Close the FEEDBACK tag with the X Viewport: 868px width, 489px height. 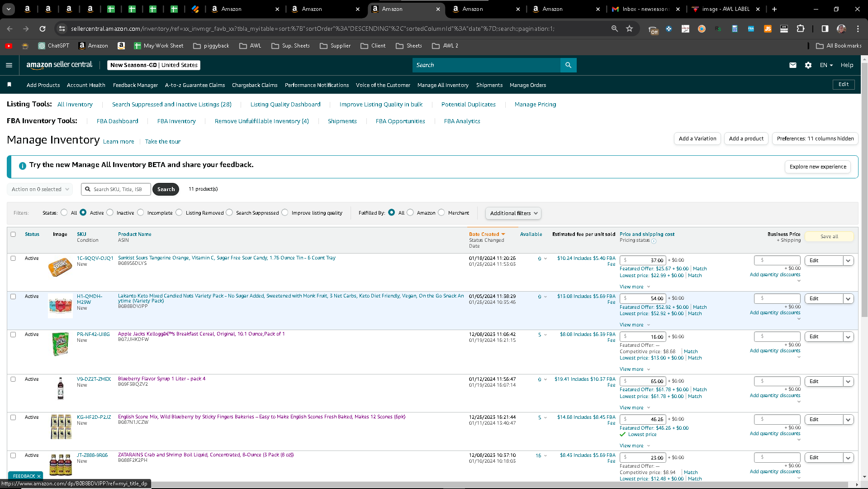click(39, 476)
